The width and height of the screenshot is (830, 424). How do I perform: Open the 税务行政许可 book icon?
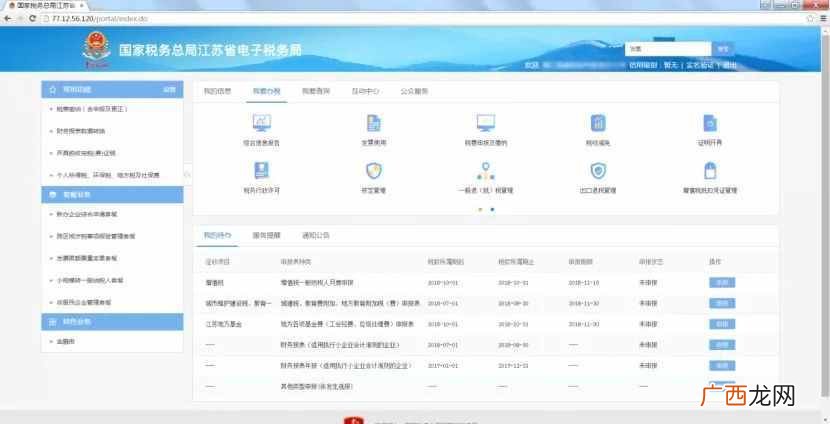pos(261,170)
